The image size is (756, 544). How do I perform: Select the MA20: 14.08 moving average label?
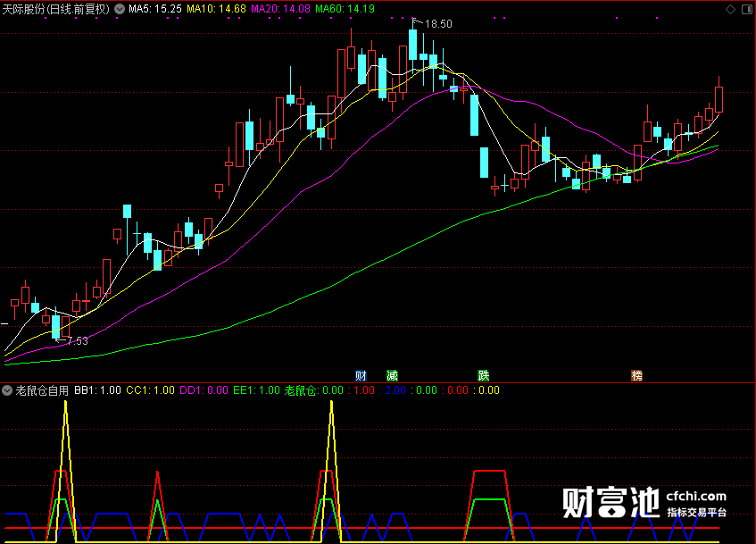click(x=280, y=9)
